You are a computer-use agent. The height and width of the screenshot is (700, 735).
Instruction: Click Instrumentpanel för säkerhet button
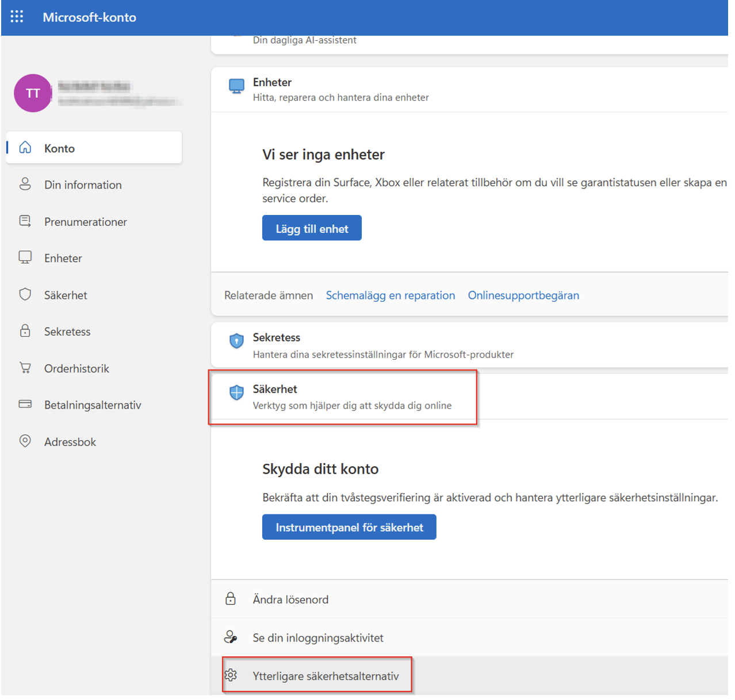click(349, 527)
